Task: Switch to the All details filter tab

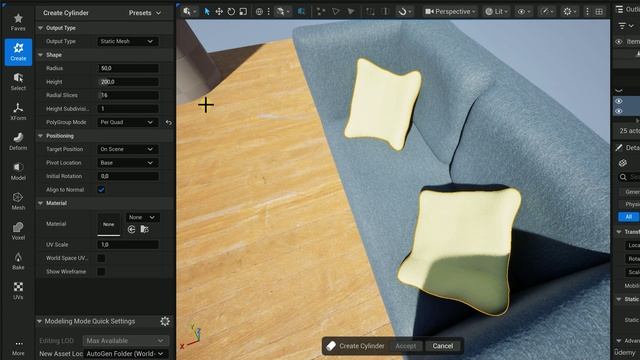Action: [x=629, y=217]
